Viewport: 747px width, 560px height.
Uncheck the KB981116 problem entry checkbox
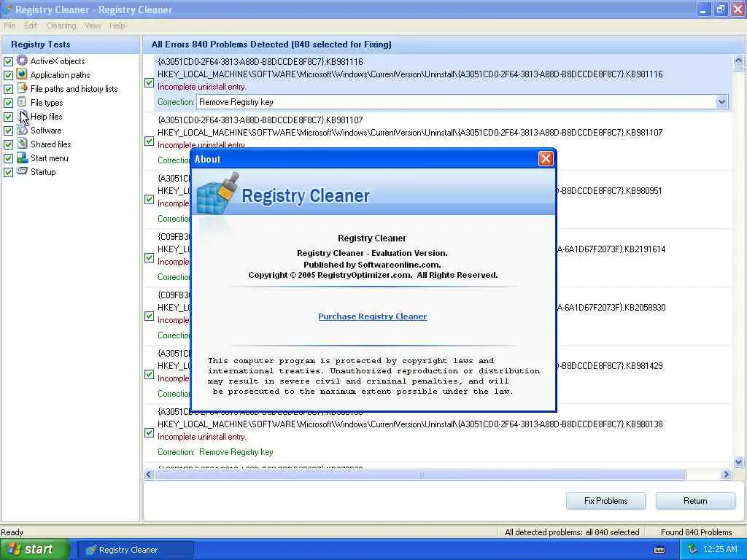point(149,83)
